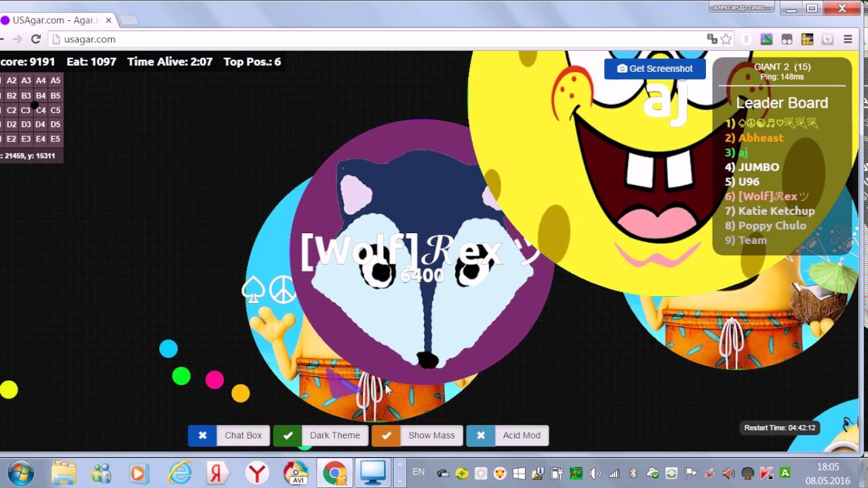Toggle the Dark Theme option
Screen dimensions: 868x488
[321, 435]
